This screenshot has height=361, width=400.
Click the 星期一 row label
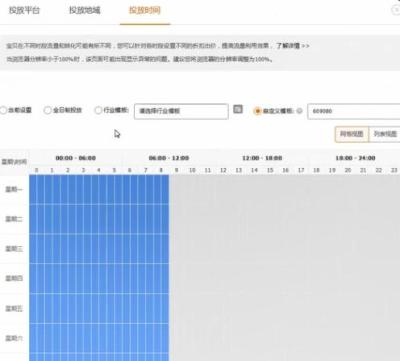14,189
